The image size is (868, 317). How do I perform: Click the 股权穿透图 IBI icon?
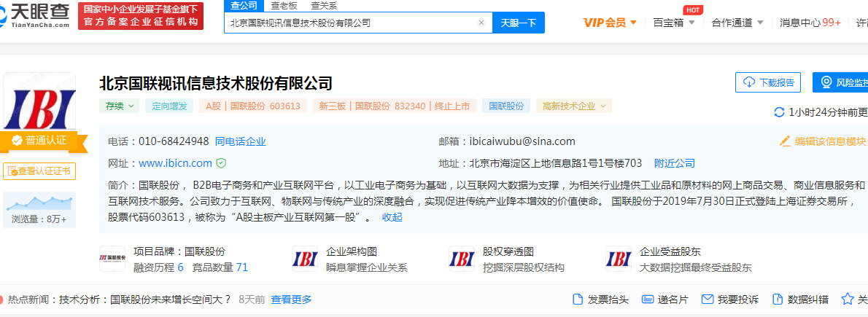(x=462, y=259)
